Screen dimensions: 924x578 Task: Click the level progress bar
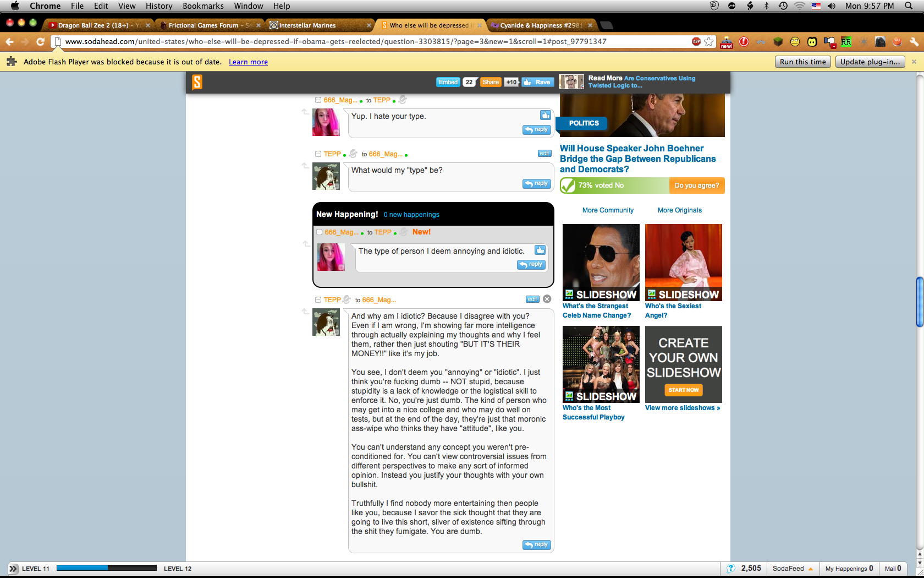coord(106,568)
